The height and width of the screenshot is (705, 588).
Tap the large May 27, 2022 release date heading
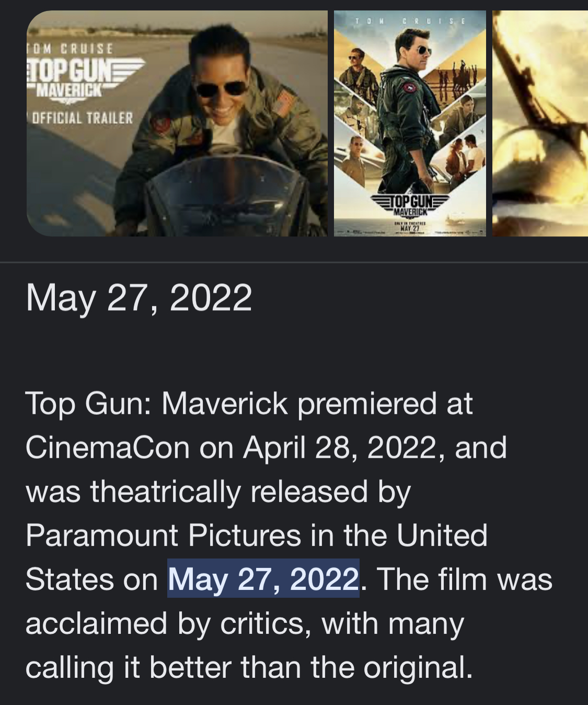coord(139,298)
